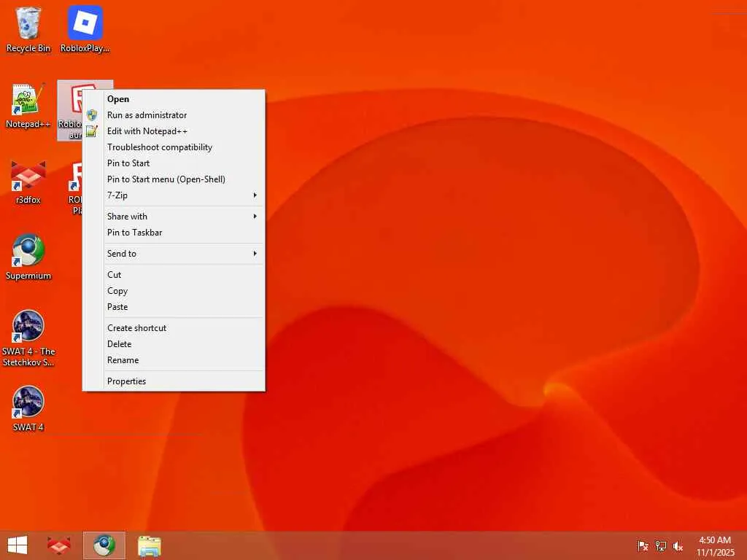
Task: Click the taskbar clock showing 4:50 AM
Action: click(x=715, y=546)
